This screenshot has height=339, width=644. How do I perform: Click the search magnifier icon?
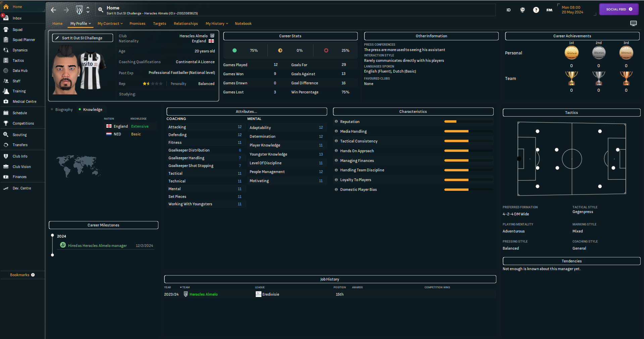tap(101, 10)
